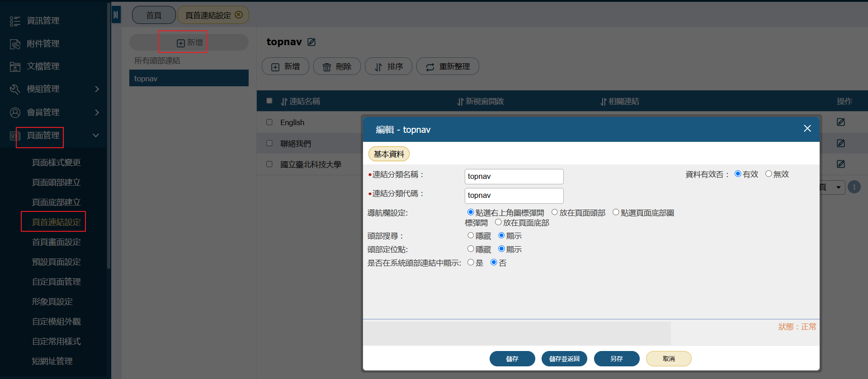Close the 編輯 - topnav dialog
Viewport: 868px width, 379px height.
pos(807,129)
